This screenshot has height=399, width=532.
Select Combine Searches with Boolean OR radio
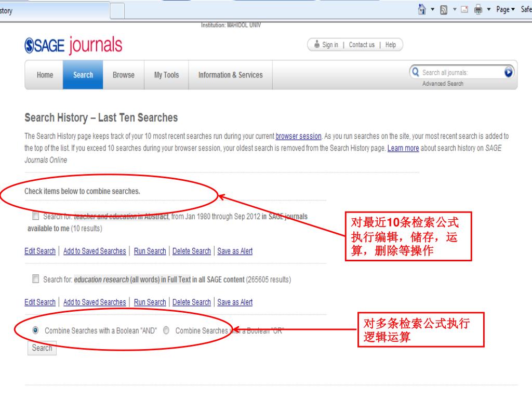pyautogui.click(x=166, y=330)
